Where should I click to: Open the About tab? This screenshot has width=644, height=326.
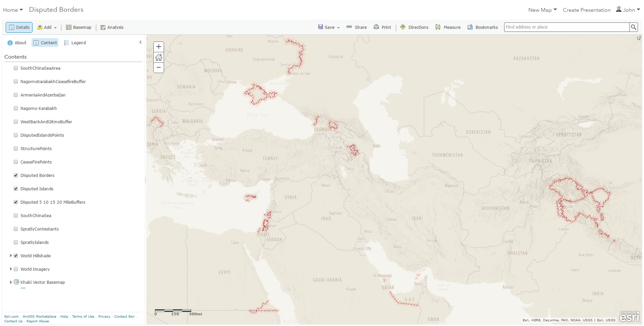click(17, 43)
